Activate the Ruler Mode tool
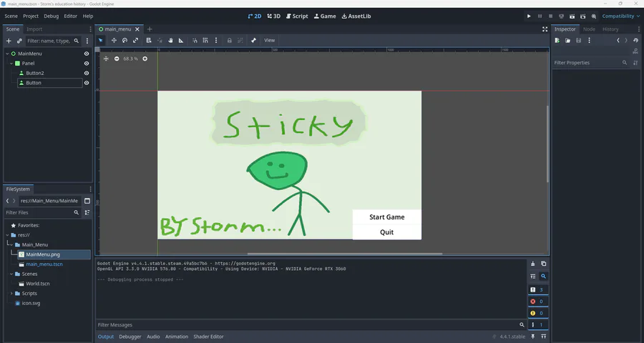Screen dimensions: 644x343 coord(181,40)
